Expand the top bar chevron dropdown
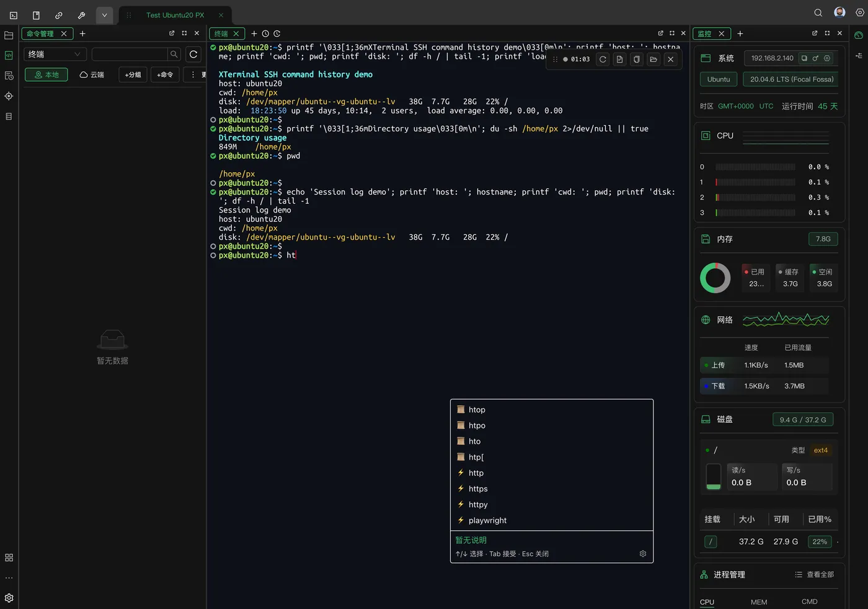 104,15
